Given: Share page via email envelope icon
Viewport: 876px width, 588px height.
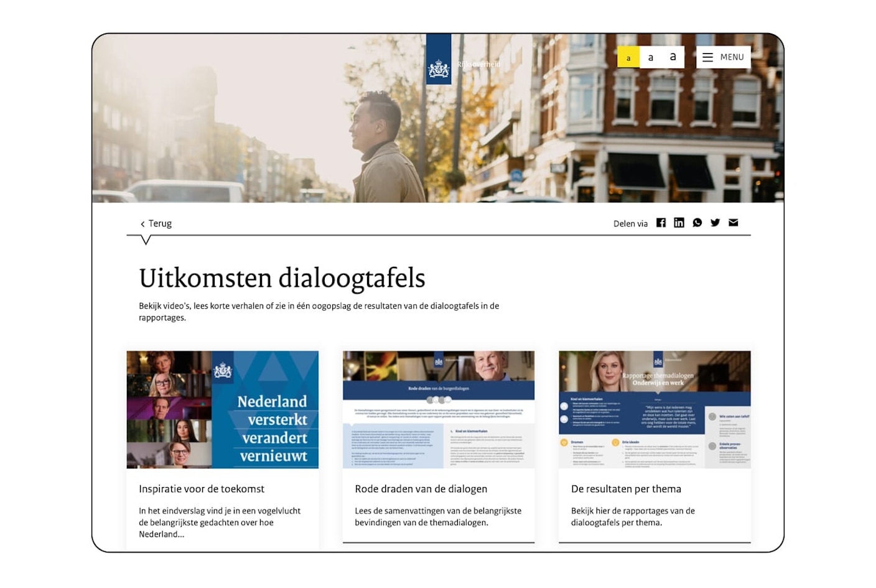Looking at the screenshot, I should click(734, 223).
